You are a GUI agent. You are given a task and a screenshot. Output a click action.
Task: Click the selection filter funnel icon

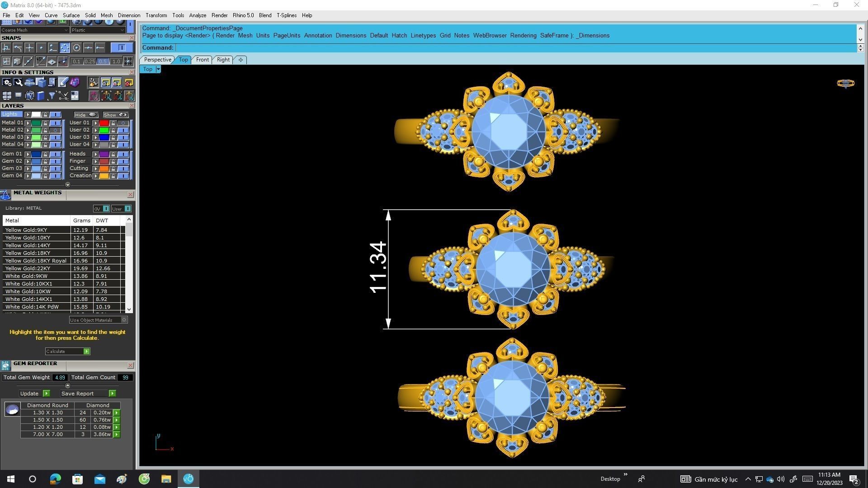click(x=52, y=95)
